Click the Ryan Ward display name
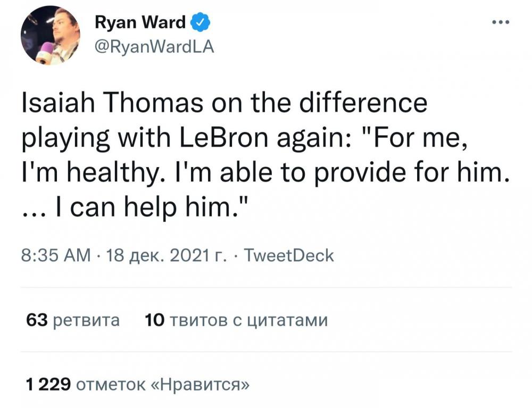532x408 pixels. [140, 22]
